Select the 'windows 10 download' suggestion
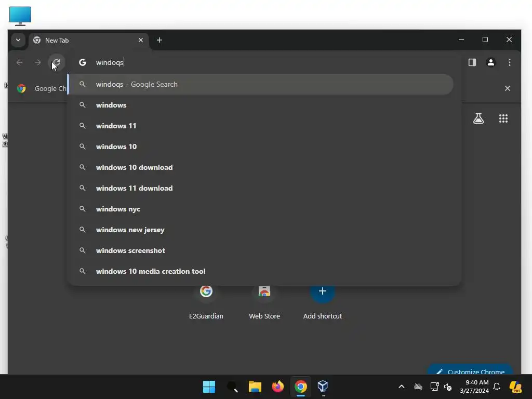Image resolution: width=532 pixels, height=399 pixels. point(261,167)
